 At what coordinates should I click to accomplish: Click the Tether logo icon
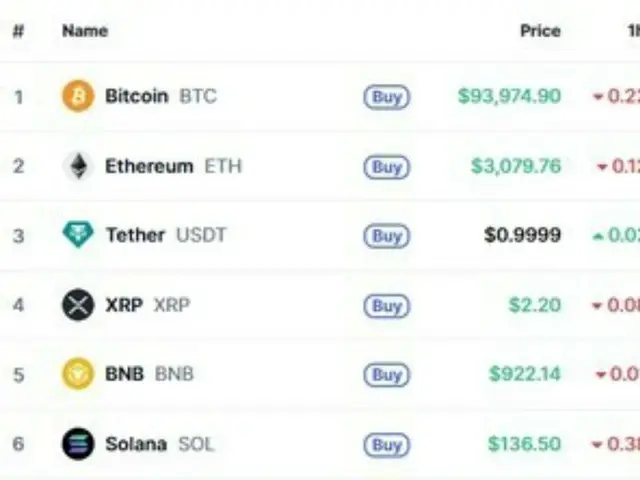pos(78,235)
